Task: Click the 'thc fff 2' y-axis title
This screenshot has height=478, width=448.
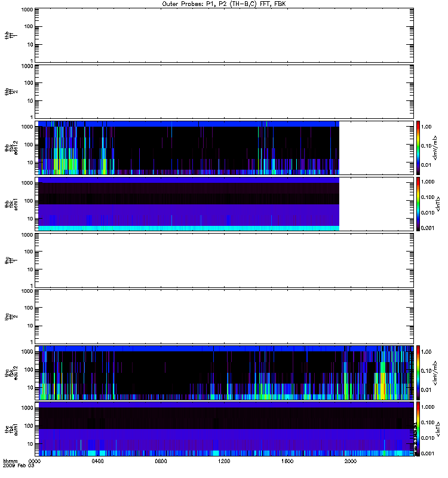Action: tap(11, 317)
